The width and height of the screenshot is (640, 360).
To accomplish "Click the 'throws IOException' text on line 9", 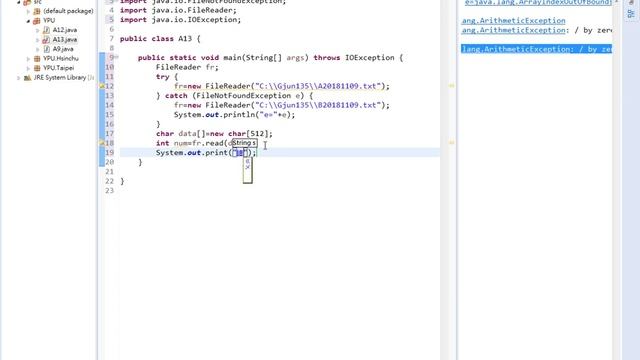I will click(354, 58).
